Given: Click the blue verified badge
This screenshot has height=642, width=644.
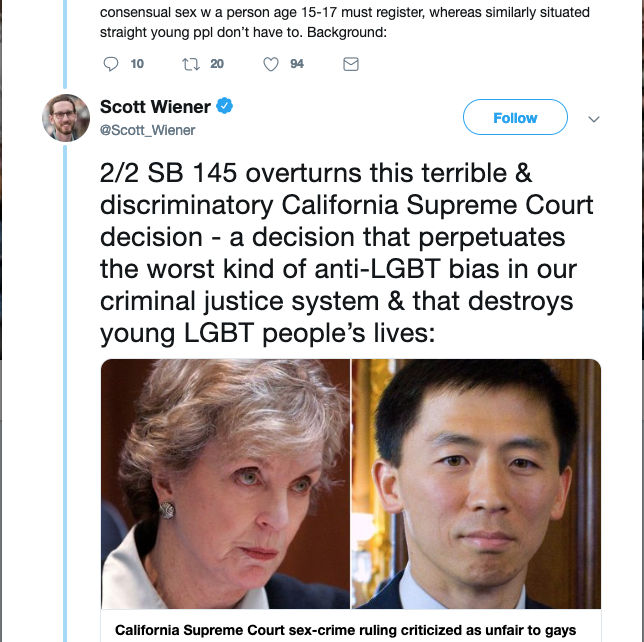Looking at the screenshot, I should [224, 106].
